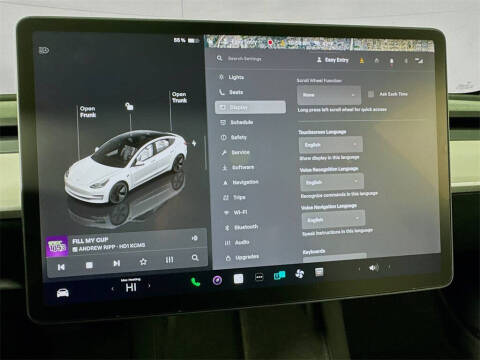This screenshot has width=480, height=360.
Task: Tap the HomeLink garage icon
Action: (377, 60)
